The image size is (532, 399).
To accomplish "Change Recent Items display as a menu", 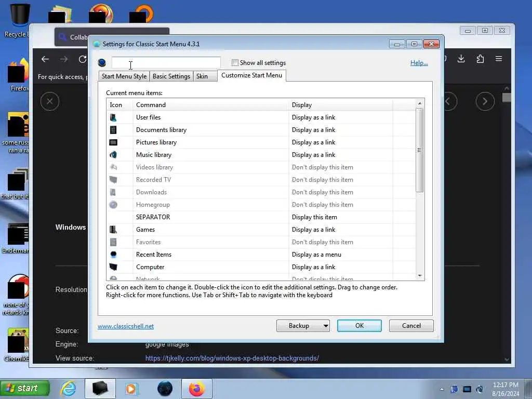I will (x=341, y=255).
